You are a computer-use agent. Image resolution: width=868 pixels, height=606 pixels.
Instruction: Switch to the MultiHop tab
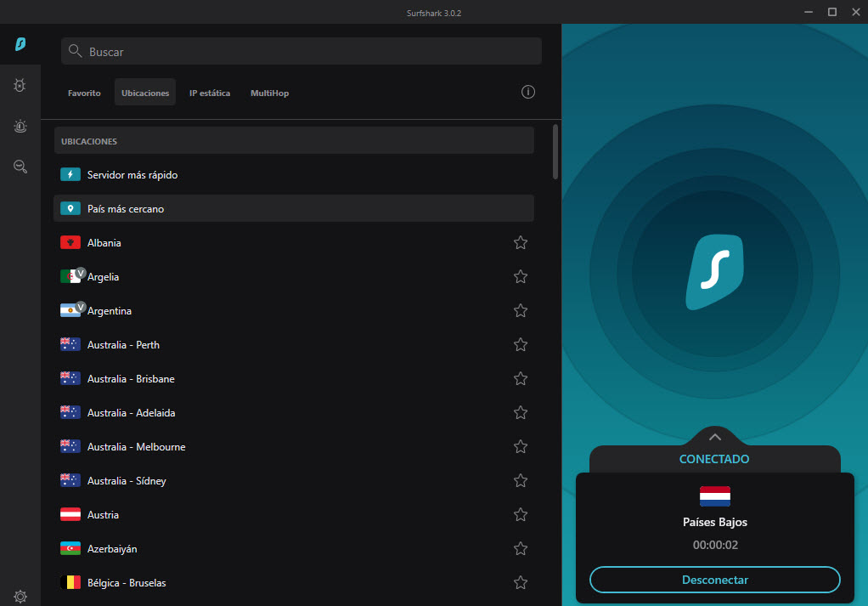point(269,93)
